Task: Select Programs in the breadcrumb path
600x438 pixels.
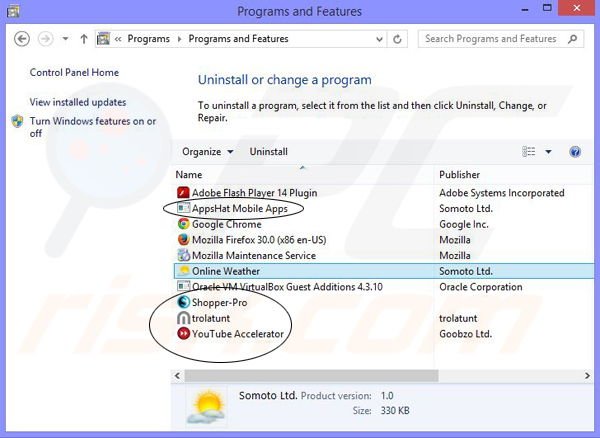Action: (148, 39)
